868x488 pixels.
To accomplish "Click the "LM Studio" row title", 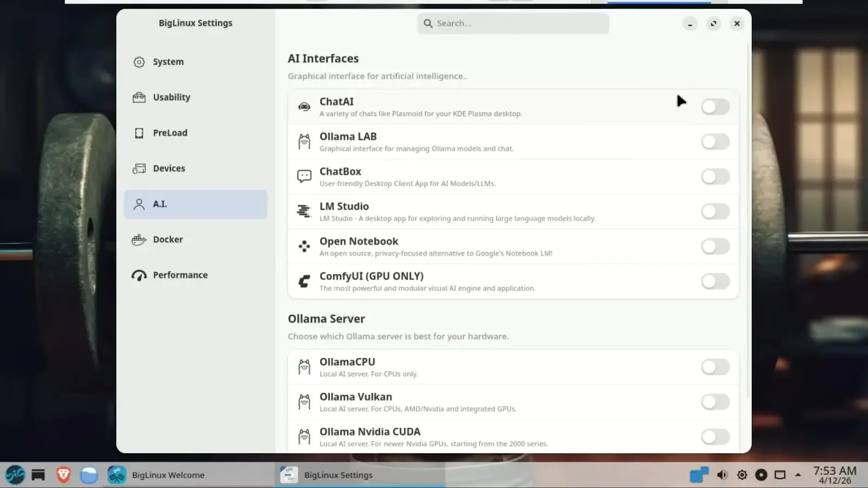I will coord(344,207).
